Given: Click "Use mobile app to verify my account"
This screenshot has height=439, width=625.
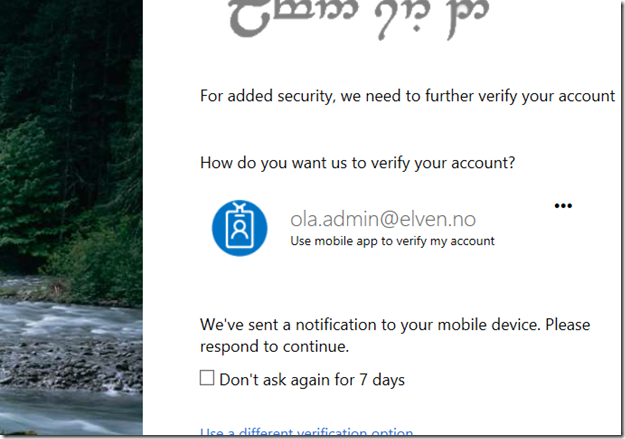Looking at the screenshot, I should coord(392,241).
